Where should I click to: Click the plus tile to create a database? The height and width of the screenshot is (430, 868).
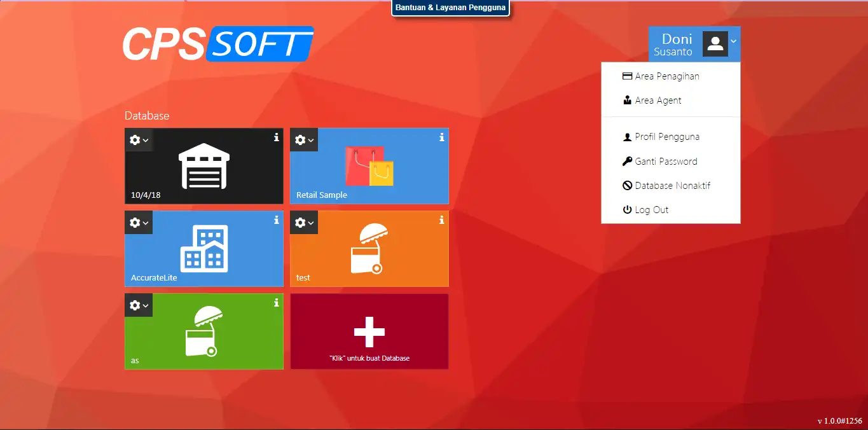pos(369,331)
